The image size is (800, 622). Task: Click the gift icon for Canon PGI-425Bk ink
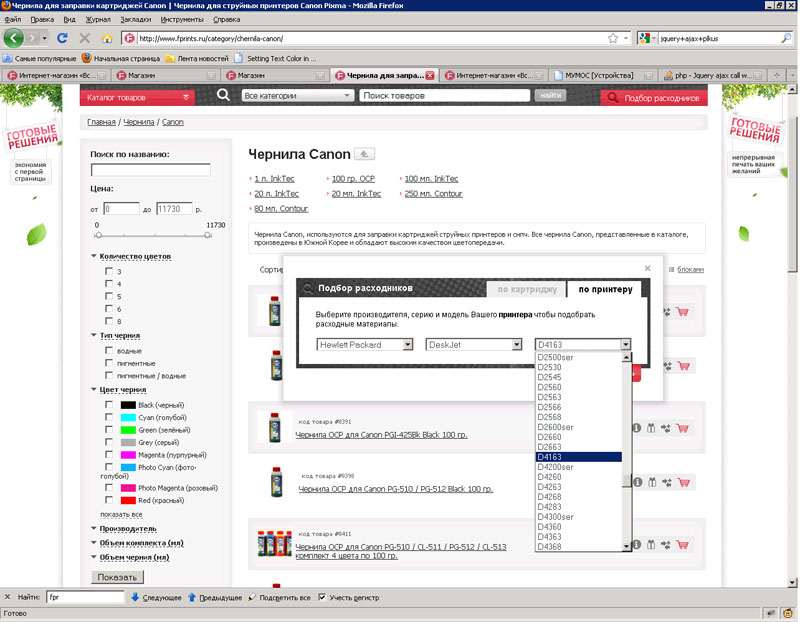pos(651,428)
